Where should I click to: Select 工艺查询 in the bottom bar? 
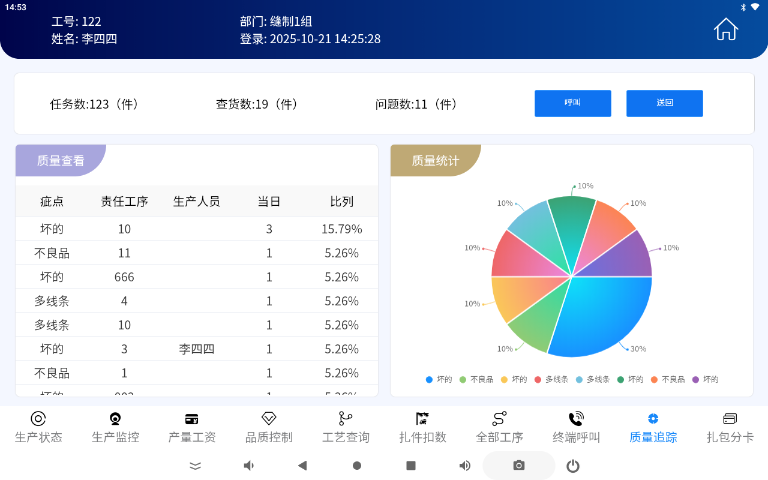click(345, 427)
